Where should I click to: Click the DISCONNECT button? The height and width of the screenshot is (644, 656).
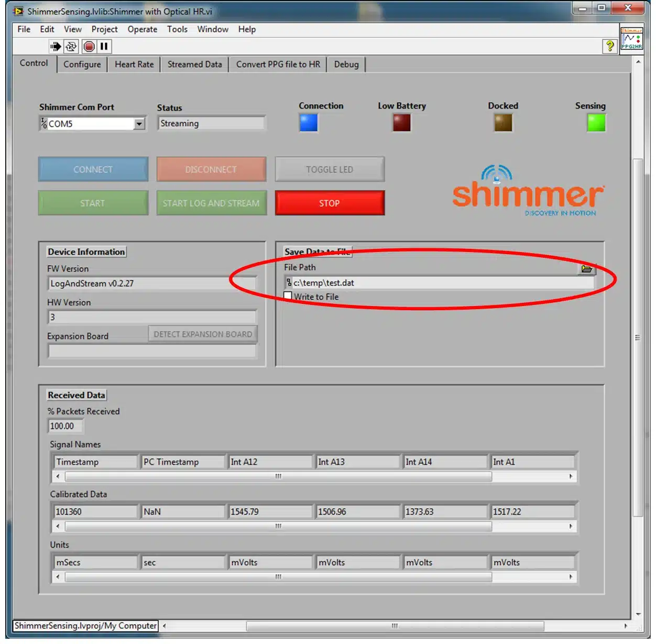point(211,169)
